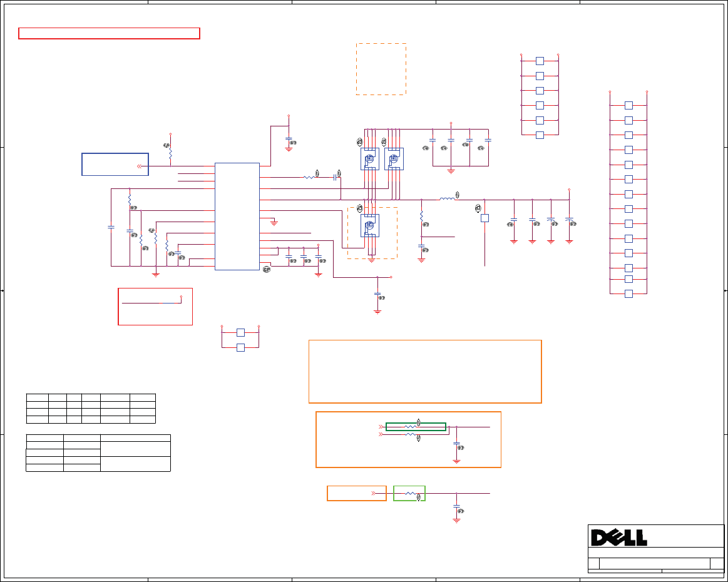Select the resistor in the light-green box

point(409,493)
